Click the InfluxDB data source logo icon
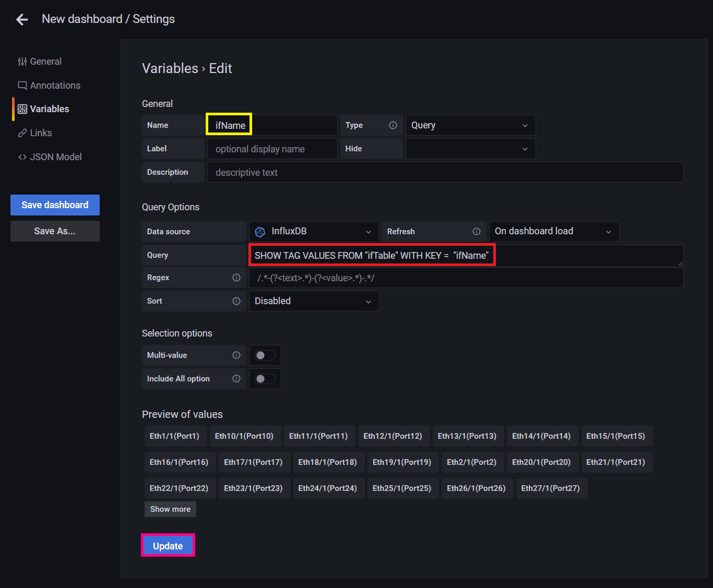 (x=260, y=232)
